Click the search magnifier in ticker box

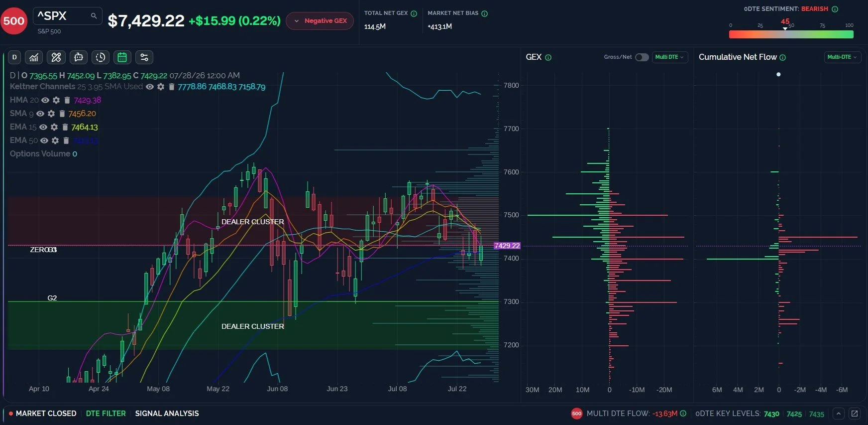[x=94, y=16]
